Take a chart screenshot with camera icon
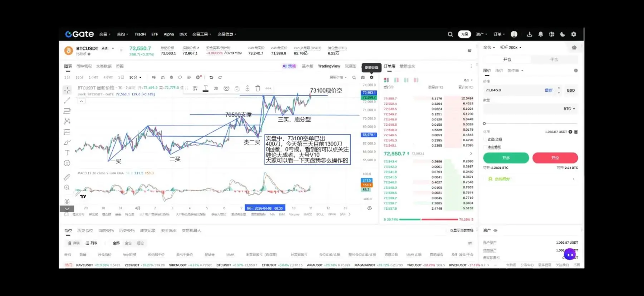Viewport: 644px width, 296px height. [x=363, y=77]
